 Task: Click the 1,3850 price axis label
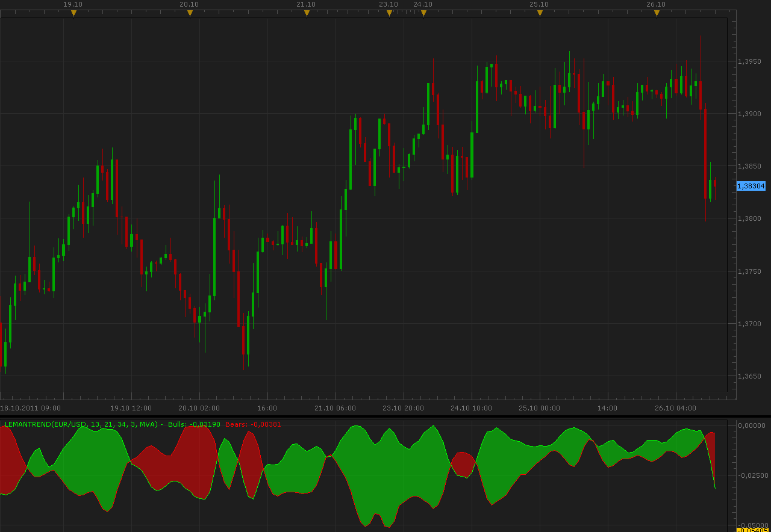point(751,166)
